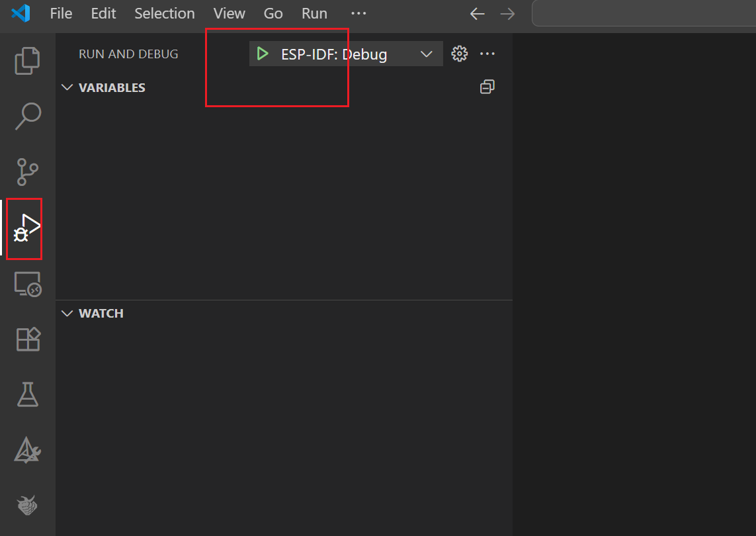The height and width of the screenshot is (536, 756).
Task: Collapse the WATCH section
Action: (x=67, y=312)
